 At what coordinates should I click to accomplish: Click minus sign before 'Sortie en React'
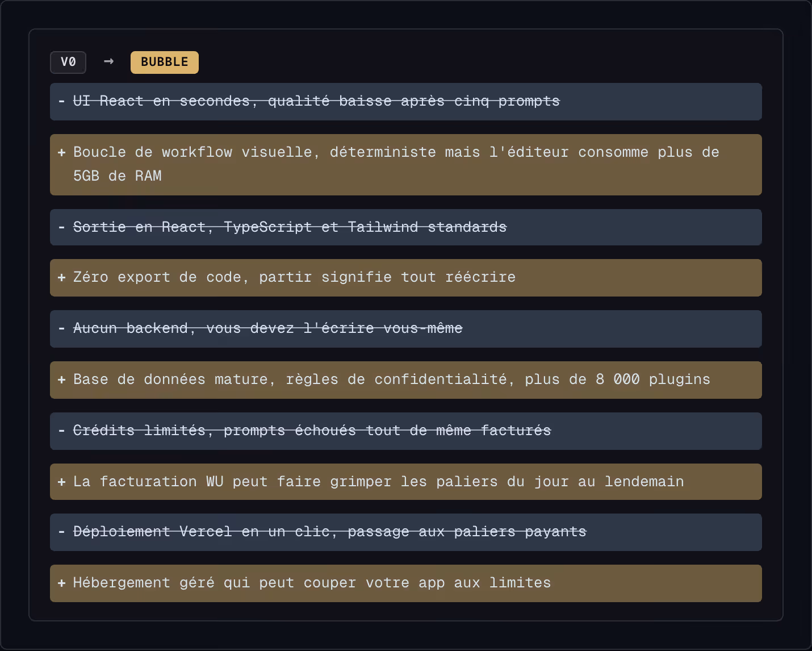click(61, 227)
